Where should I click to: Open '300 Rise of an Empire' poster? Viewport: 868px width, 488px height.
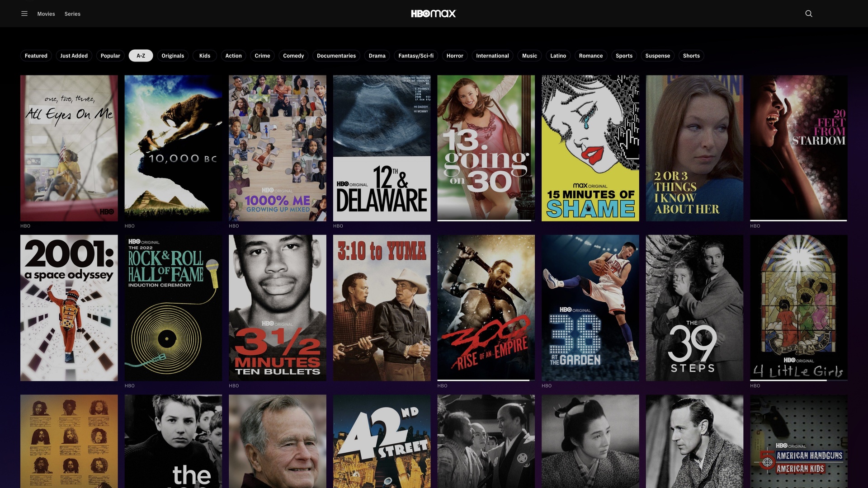[486, 307]
